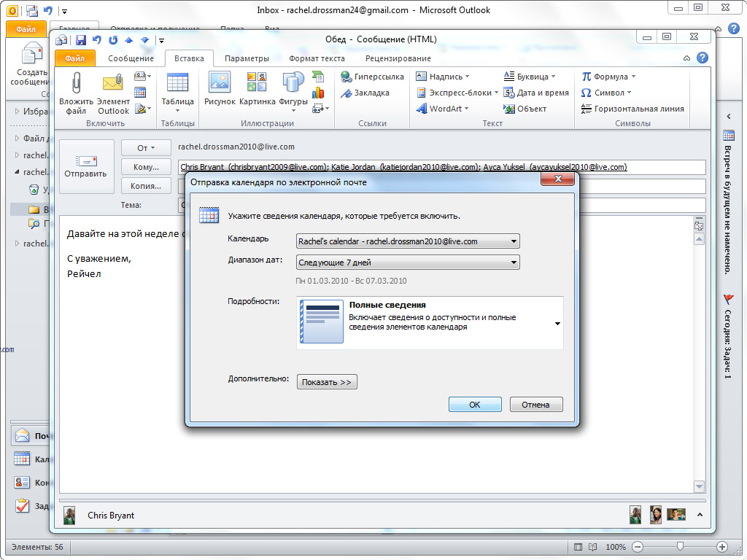Open the Text Box (Надпись) dropdown
The image size is (747, 560).
click(443, 77)
